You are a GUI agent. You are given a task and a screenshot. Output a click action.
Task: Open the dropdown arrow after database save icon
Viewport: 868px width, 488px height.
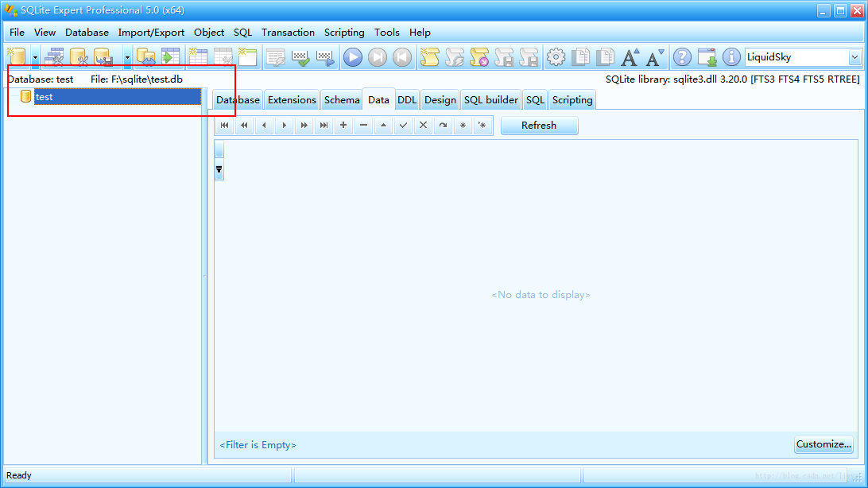(x=127, y=57)
